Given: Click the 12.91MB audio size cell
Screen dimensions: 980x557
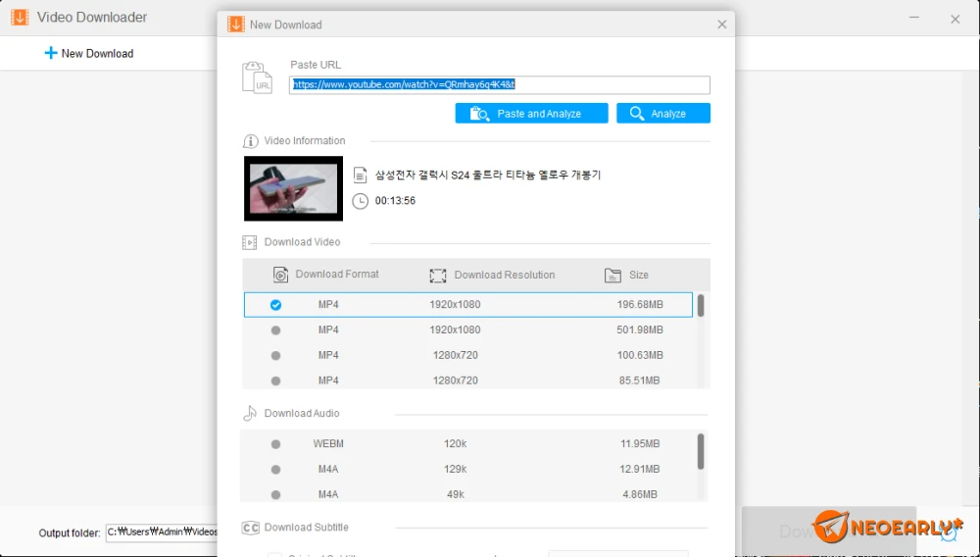Looking at the screenshot, I should pos(640,469).
